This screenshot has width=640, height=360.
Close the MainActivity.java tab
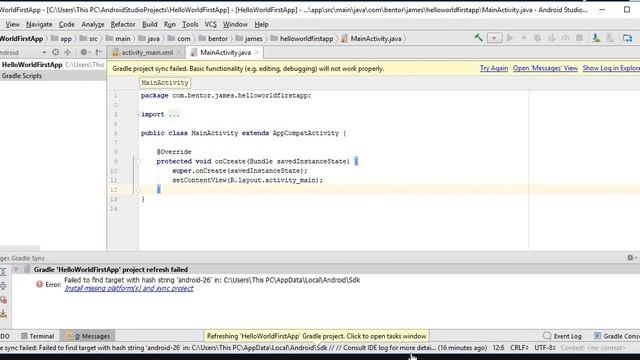pyautogui.click(x=257, y=52)
